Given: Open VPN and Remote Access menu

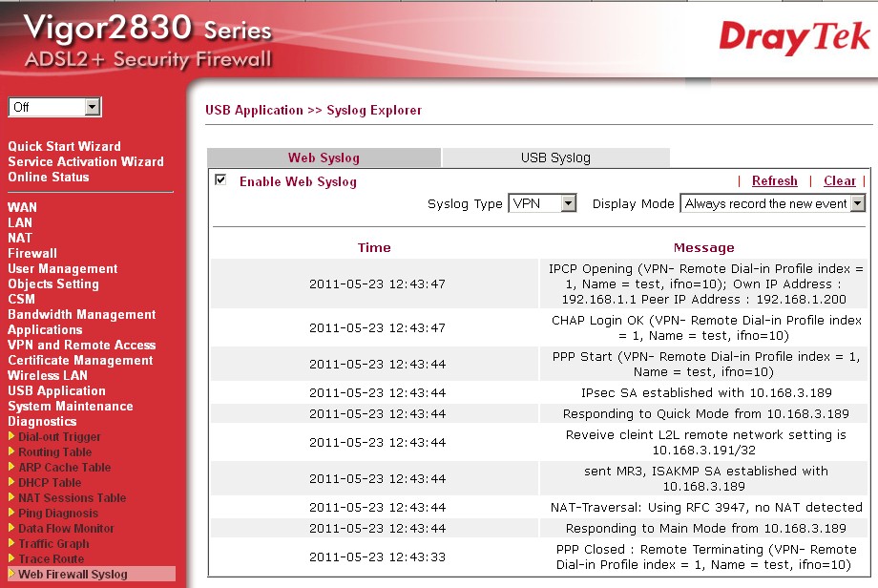Looking at the screenshot, I should [x=82, y=345].
